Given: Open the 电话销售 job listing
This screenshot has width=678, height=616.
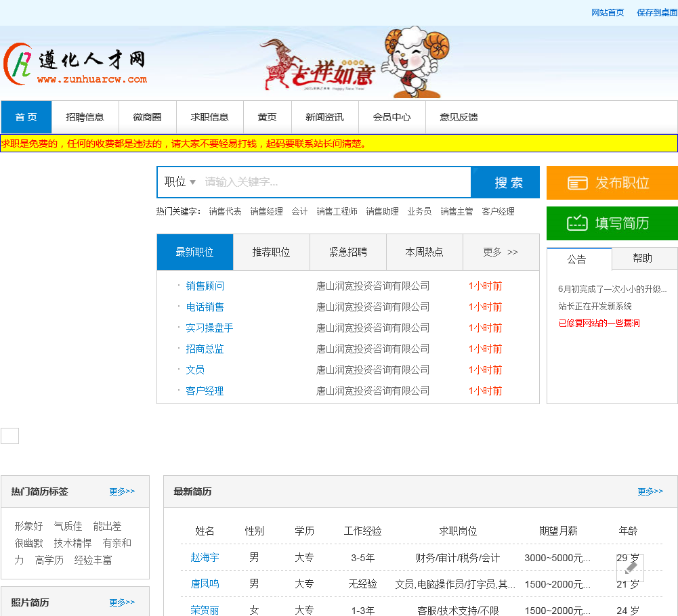Looking at the screenshot, I should point(205,307).
